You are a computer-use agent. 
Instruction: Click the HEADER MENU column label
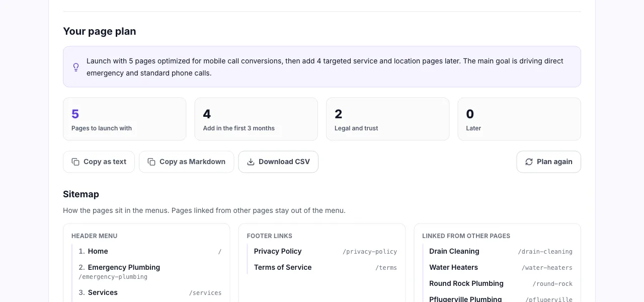click(95, 236)
